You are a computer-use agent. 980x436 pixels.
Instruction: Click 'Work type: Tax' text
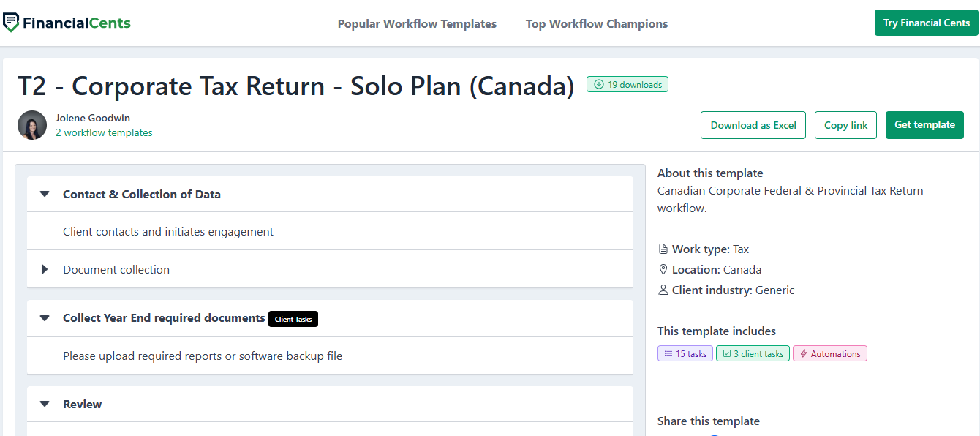coord(710,249)
